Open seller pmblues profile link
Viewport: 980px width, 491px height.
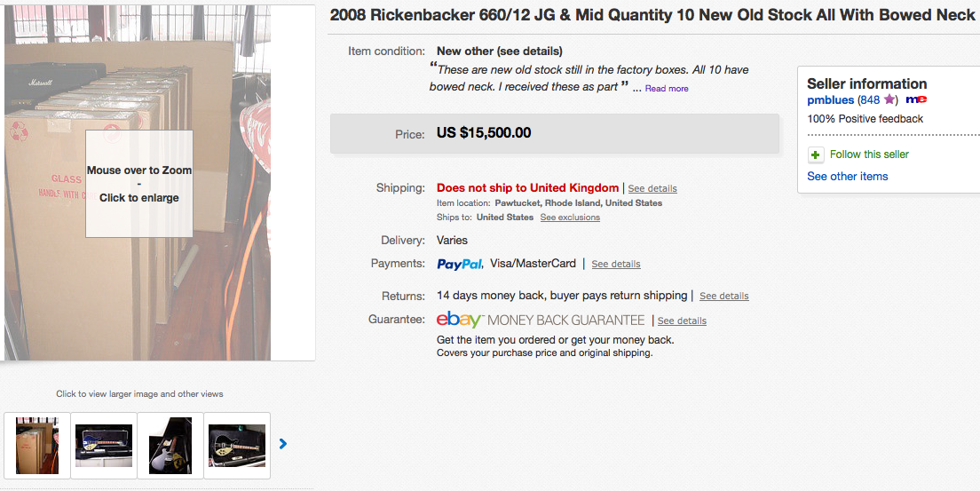[830, 100]
